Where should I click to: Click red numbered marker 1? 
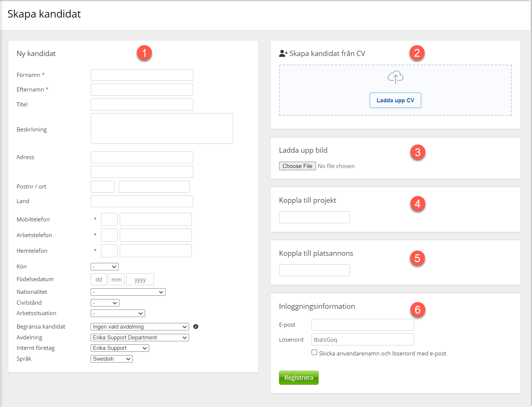[x=144, y=53]
